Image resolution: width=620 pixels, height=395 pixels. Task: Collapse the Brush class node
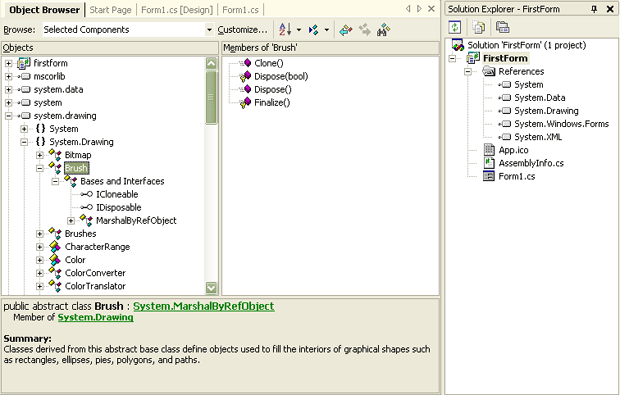pyautogui.click(x=40, y=168)
